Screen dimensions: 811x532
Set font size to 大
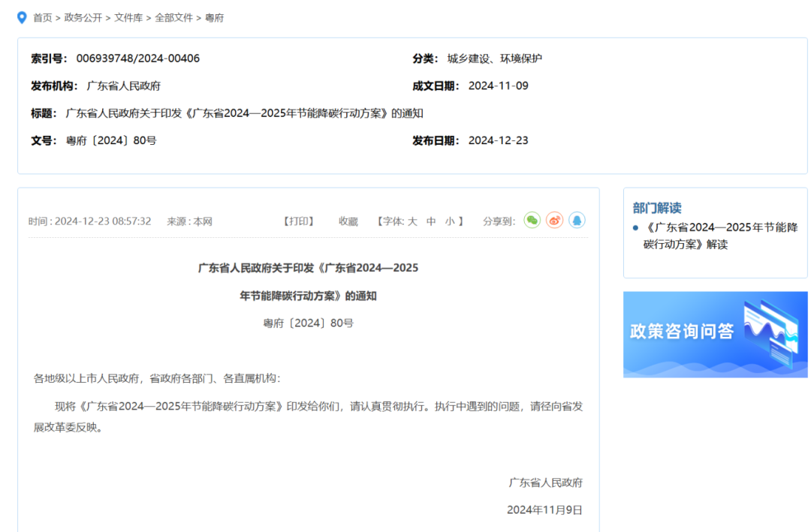pos(412,221)
